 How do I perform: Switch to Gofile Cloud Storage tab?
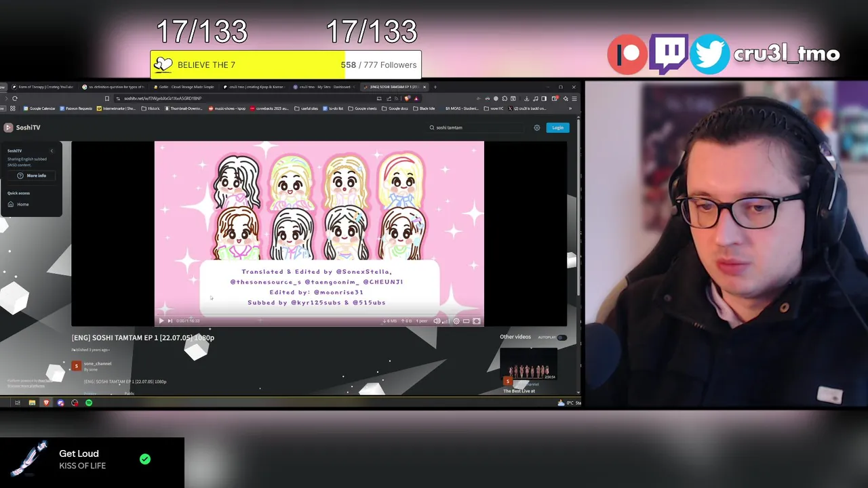[x=184, y=87]
